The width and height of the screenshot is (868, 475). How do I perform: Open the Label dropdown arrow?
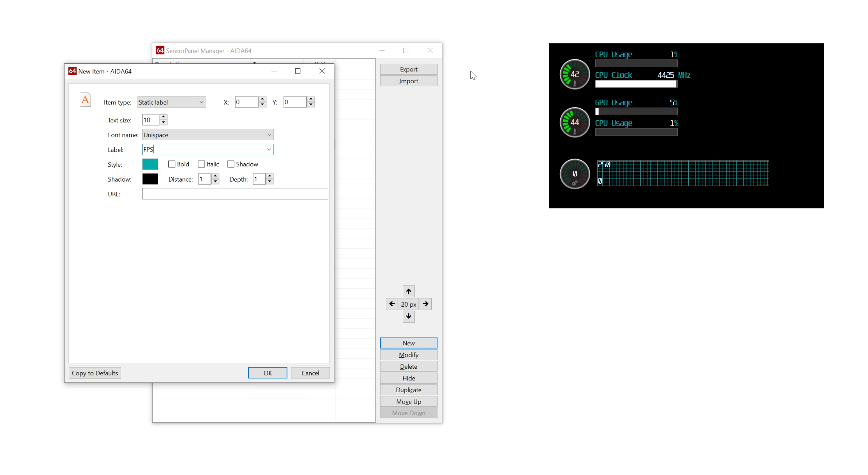(x=269, y=150)
